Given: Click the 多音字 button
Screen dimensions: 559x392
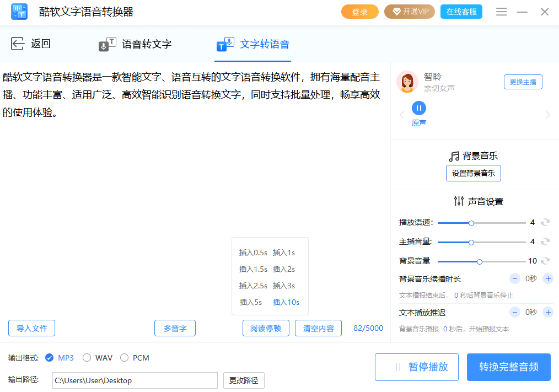Looking at the screenshot, I should pos(175,328).
